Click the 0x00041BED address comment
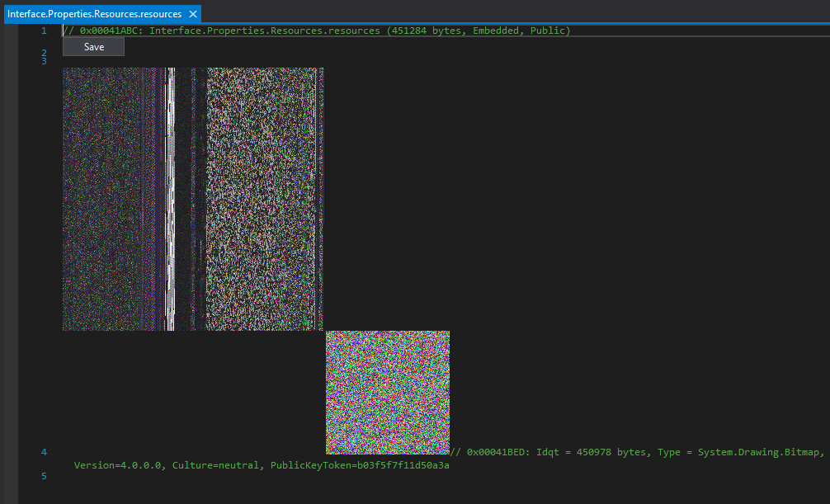830x504 pixels. point(498,452)
